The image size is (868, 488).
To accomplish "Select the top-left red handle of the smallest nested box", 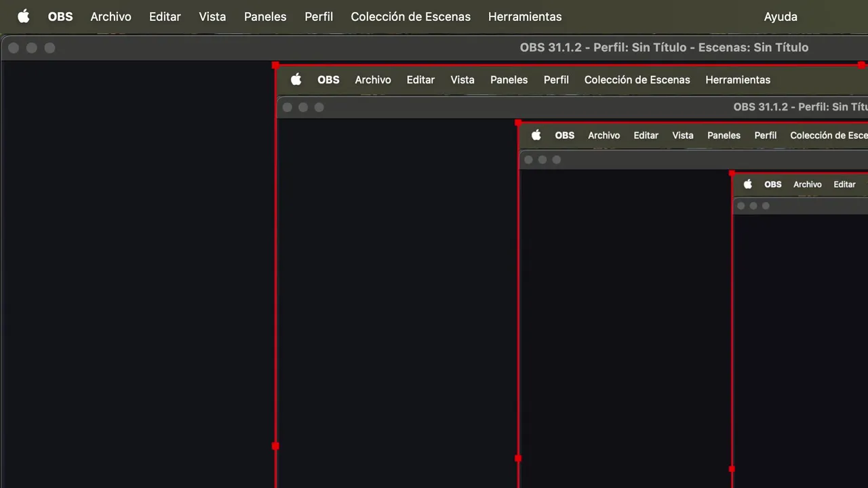I will pos(732,174).
